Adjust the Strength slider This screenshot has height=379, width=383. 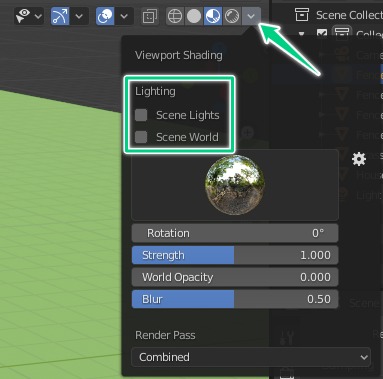[x=235, y=255]
